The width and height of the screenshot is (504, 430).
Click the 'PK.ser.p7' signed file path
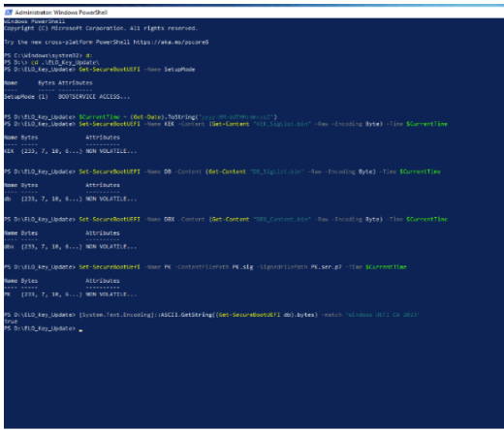[x=326, y=267]
